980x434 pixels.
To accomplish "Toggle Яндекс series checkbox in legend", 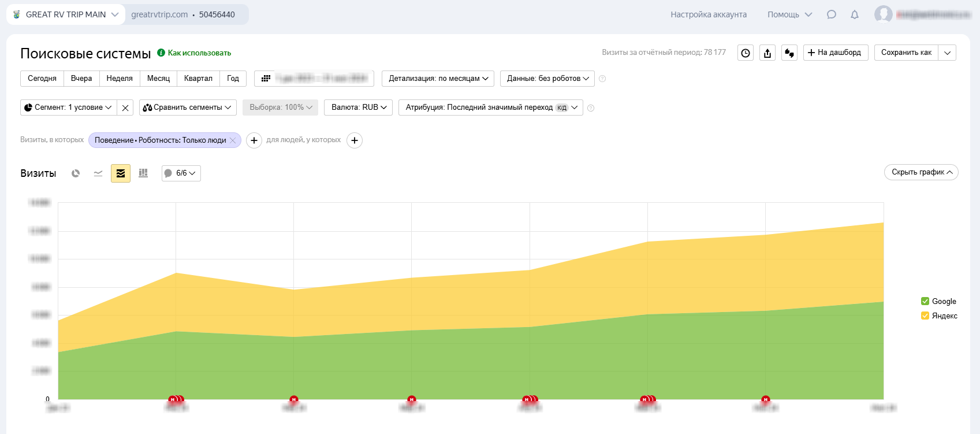I will click(x=925, y=316).
